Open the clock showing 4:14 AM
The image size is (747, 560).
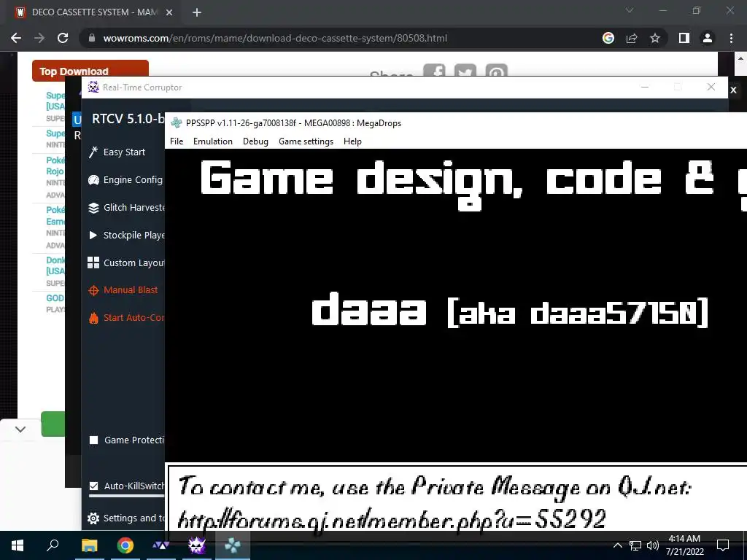pyautogui.click(x=684, y=545)
